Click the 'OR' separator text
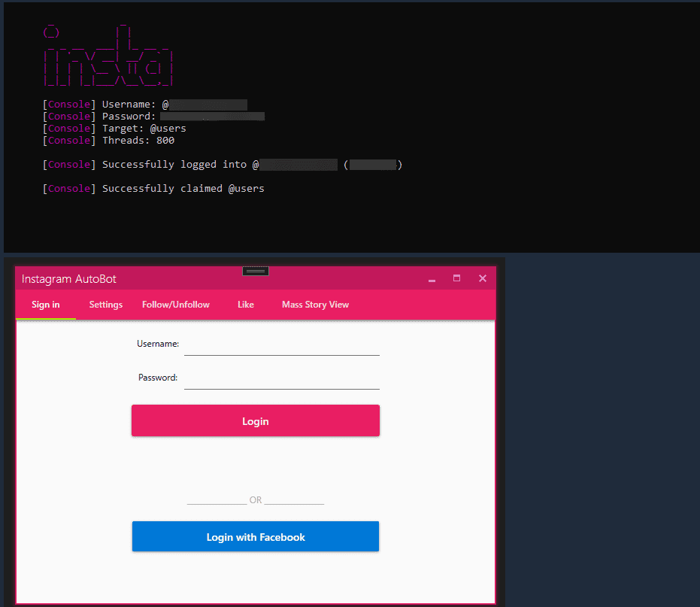 (x=256, y=499)
